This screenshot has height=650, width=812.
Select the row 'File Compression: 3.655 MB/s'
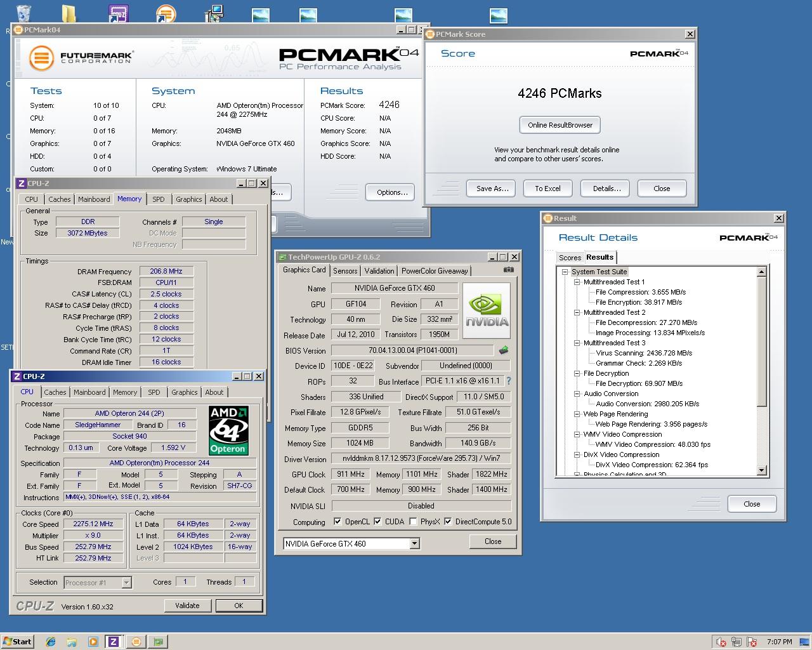641,292
